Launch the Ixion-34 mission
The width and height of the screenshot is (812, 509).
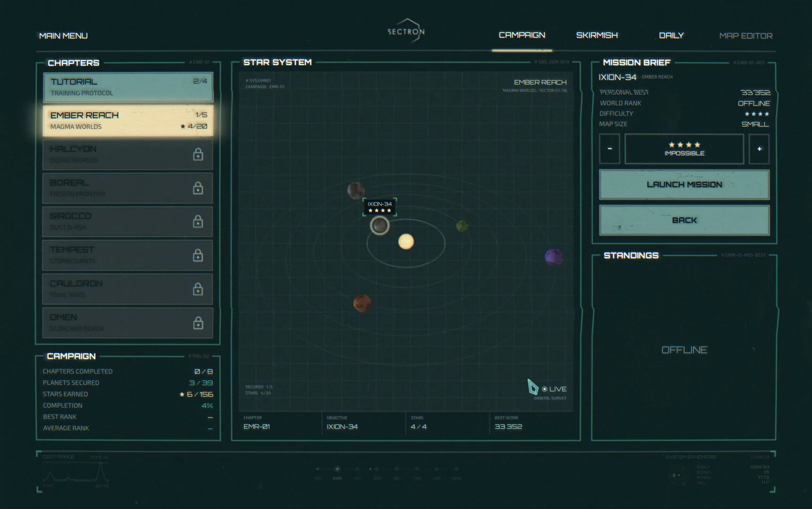pos(684,185)
